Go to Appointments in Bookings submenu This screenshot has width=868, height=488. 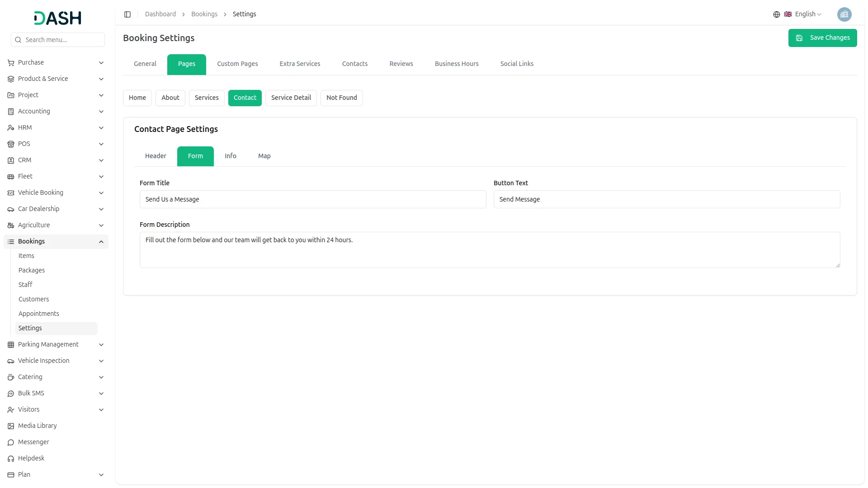tap(39, 314)
